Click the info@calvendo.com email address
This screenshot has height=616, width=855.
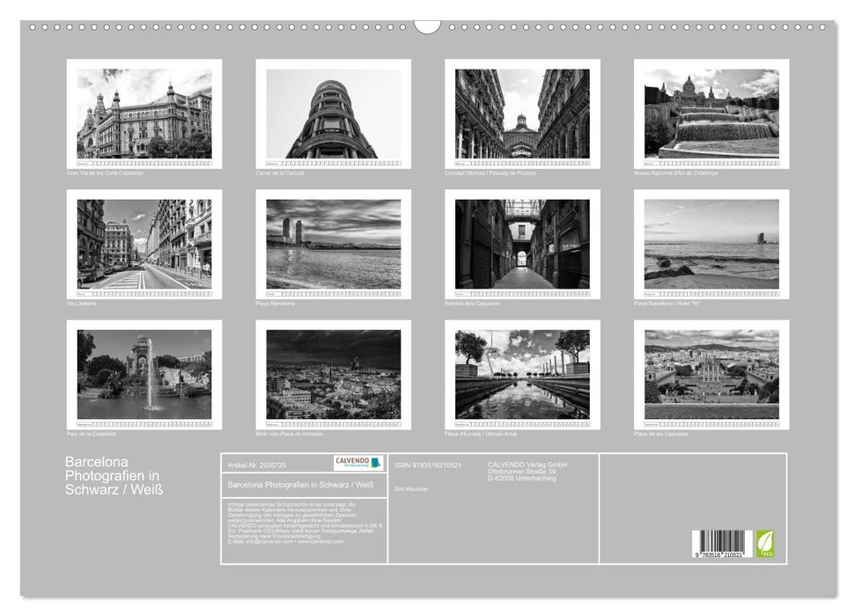pos(269,543)
